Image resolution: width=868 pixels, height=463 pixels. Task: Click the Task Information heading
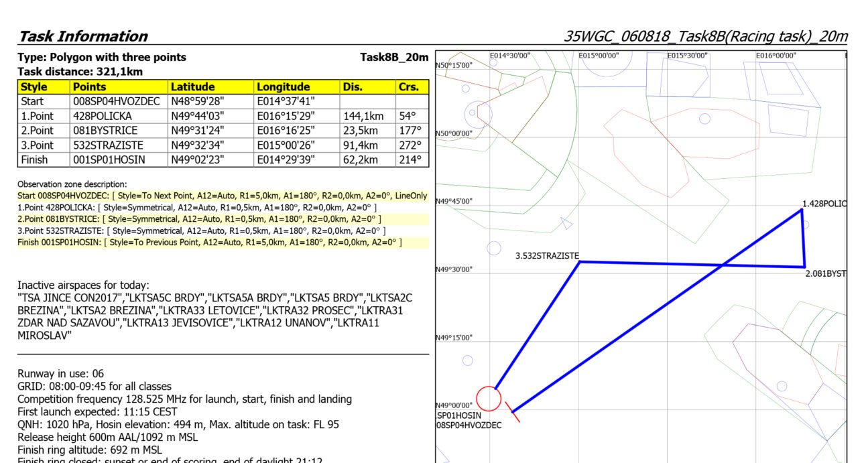(x=83, y=36)
